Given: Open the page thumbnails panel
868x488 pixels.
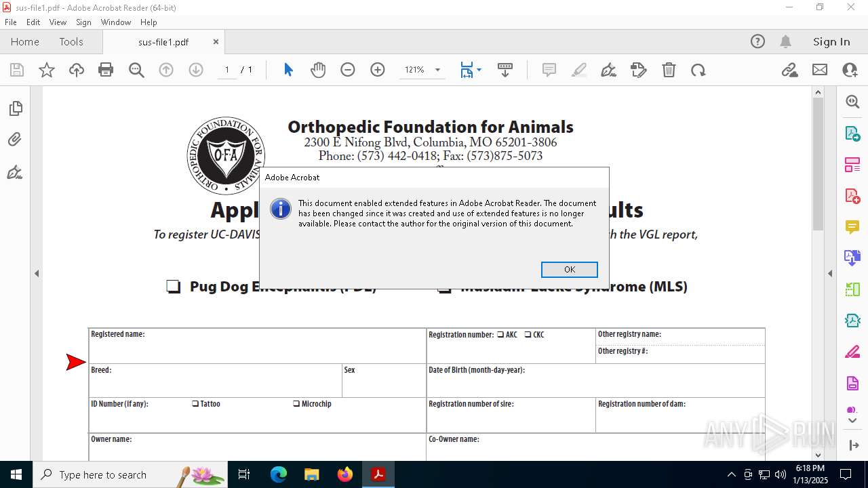Looking at the screenshot, I should tap(15, 108).
